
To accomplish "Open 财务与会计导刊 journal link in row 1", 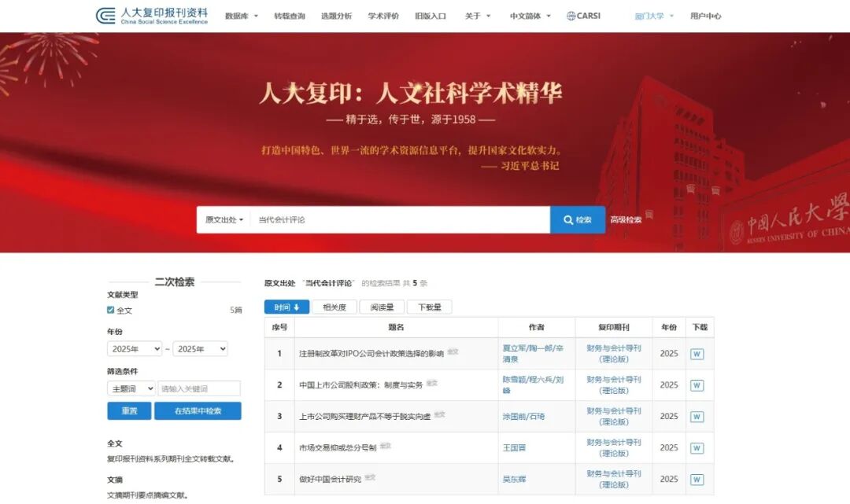I will coord(614,354).
